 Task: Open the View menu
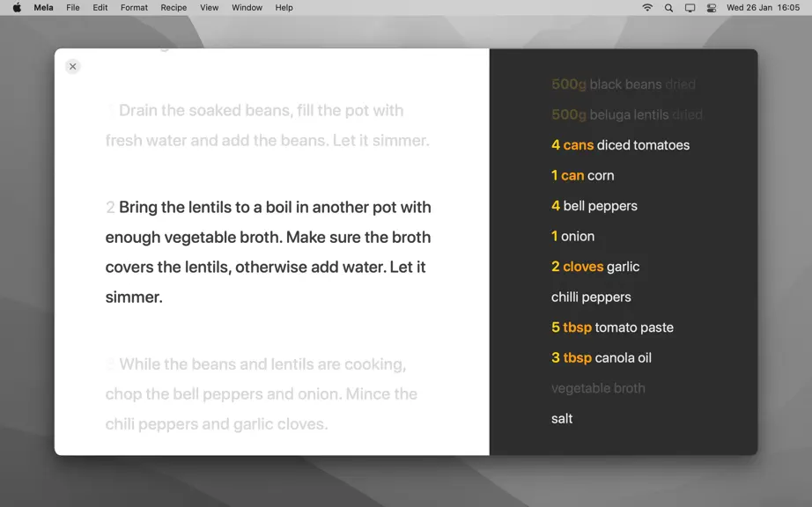coord(210,8)
